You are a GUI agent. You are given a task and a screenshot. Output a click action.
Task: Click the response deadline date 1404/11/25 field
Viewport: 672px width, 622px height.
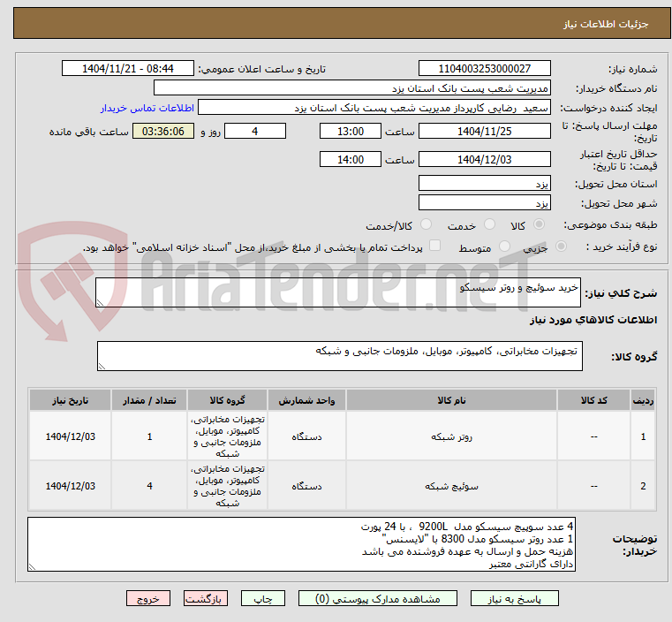[x=484, y=131]
